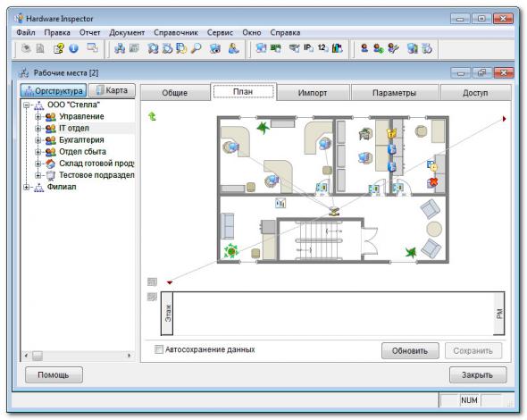Open the Сервис menu

click(220, 33)
